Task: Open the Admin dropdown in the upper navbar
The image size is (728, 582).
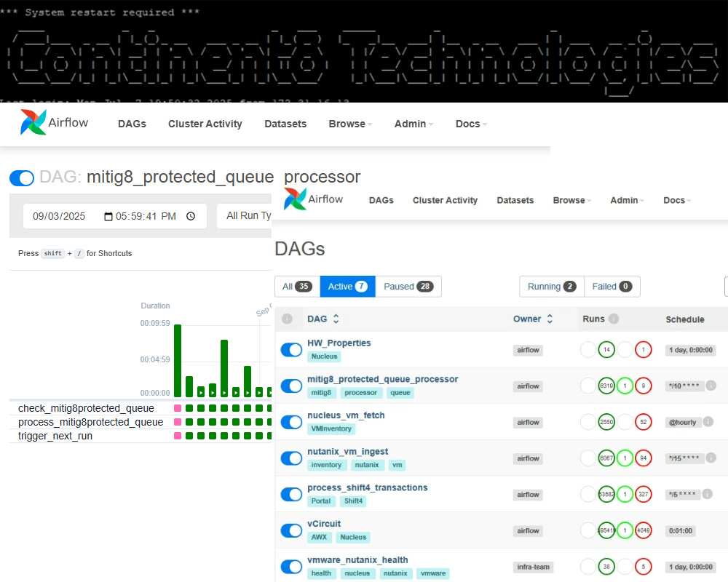Action: coord(414,124)
